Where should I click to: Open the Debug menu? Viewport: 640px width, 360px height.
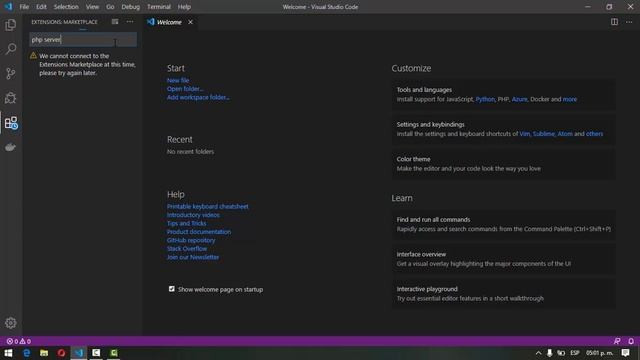click(x=131, y=7)
